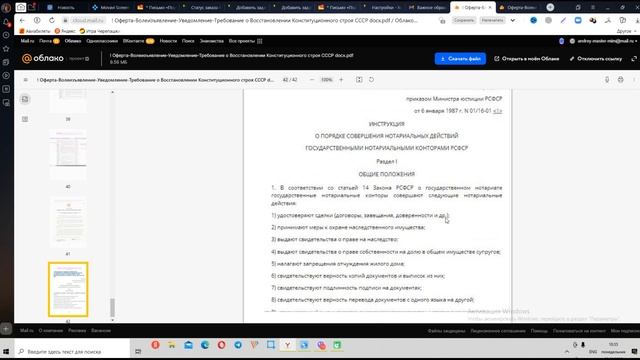Open Другие bookmarks folder

pos(626,31)
